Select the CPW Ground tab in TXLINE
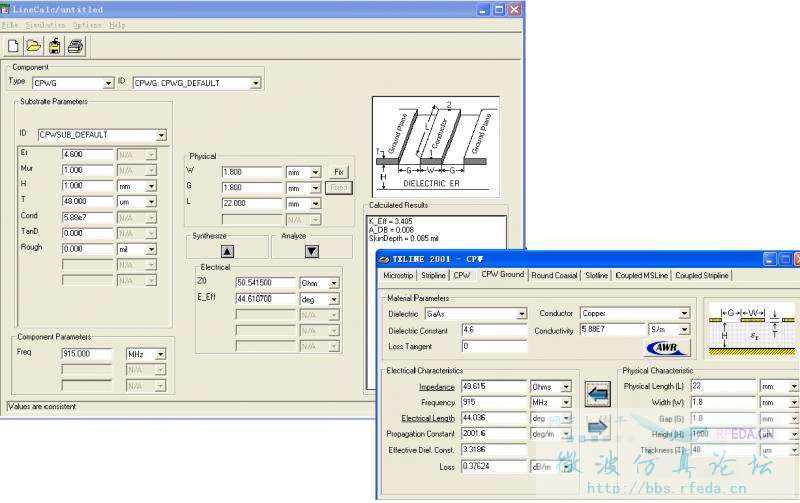This screenshot has height=503, width=800. [503, 274]
